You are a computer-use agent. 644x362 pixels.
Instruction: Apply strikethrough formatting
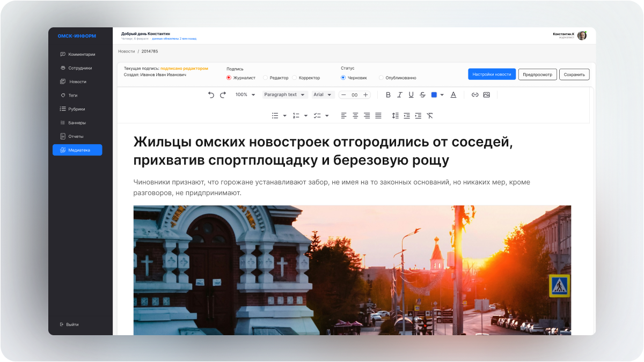[x=423, y=94]
